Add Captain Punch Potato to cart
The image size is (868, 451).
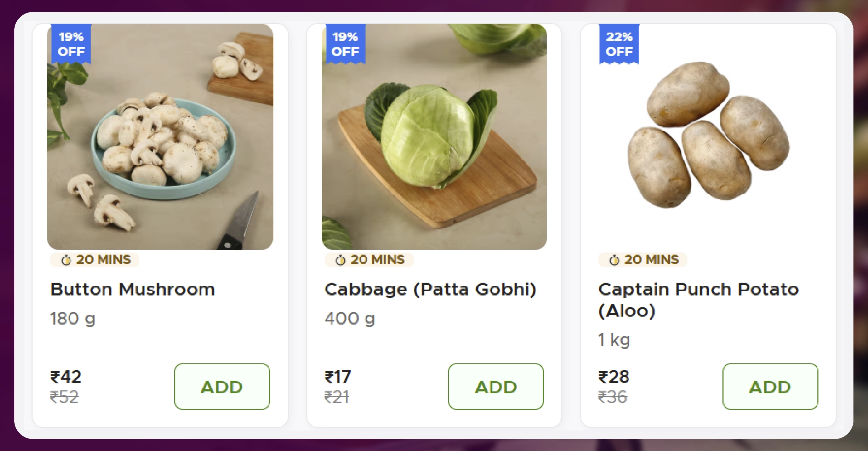coord(770,387)
